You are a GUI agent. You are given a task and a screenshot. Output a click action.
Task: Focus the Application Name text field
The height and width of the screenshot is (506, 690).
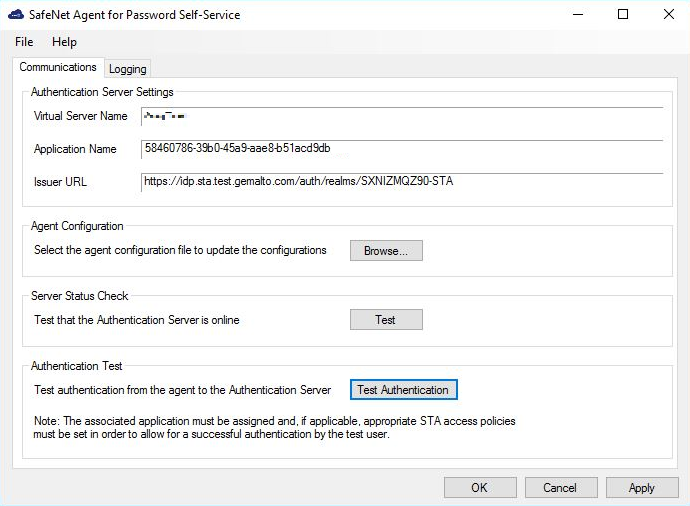(402, 149)
